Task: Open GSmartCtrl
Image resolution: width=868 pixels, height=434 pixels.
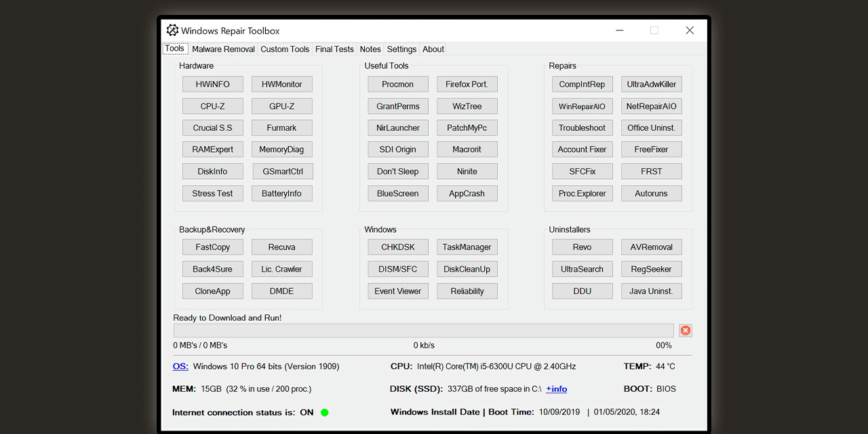Action: (283, 171)
